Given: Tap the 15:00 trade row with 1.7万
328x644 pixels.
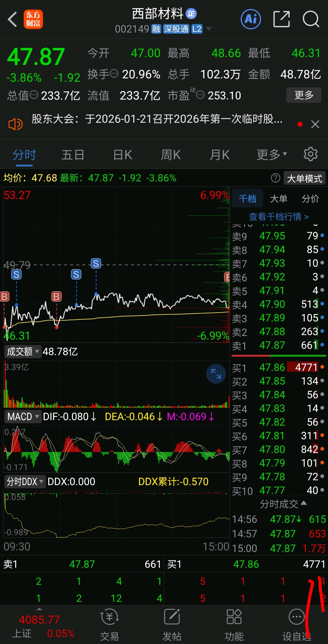Looking at the screenshot, I should [278, 548].
